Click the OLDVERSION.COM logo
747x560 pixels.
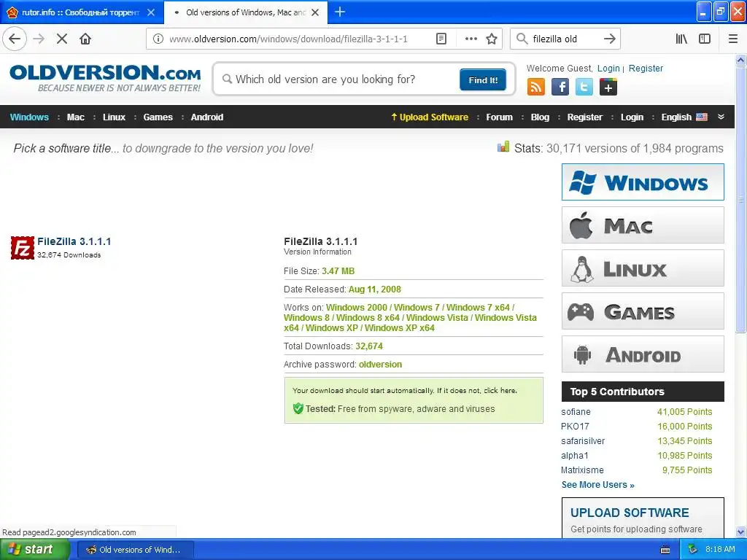105,78
